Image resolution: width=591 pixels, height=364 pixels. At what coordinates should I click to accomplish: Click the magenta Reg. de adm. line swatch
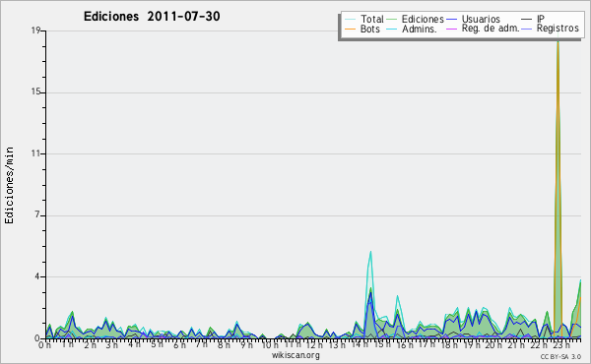pyautogui.click(x=451, y=29)
